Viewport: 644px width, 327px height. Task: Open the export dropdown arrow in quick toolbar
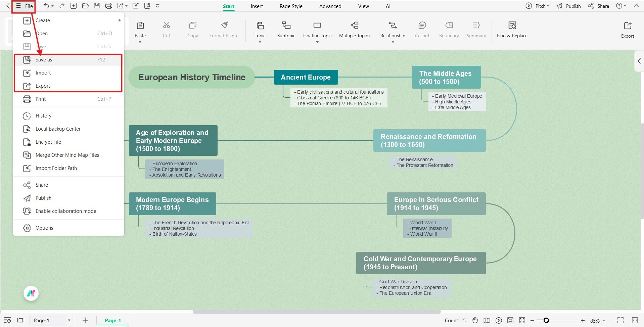[126, 6]
